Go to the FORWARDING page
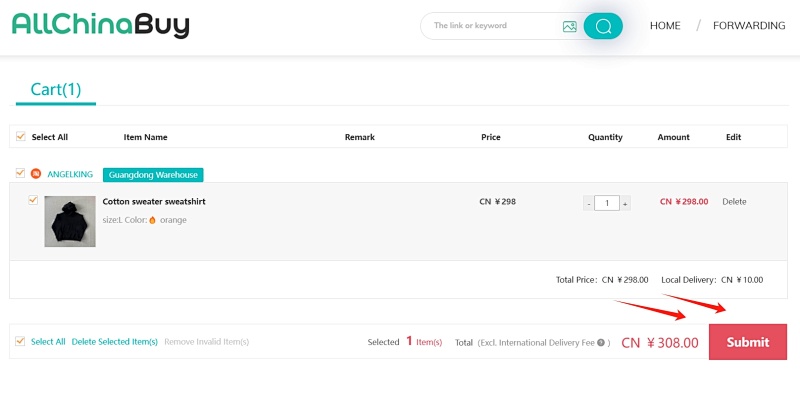 [x=749, y=26]
